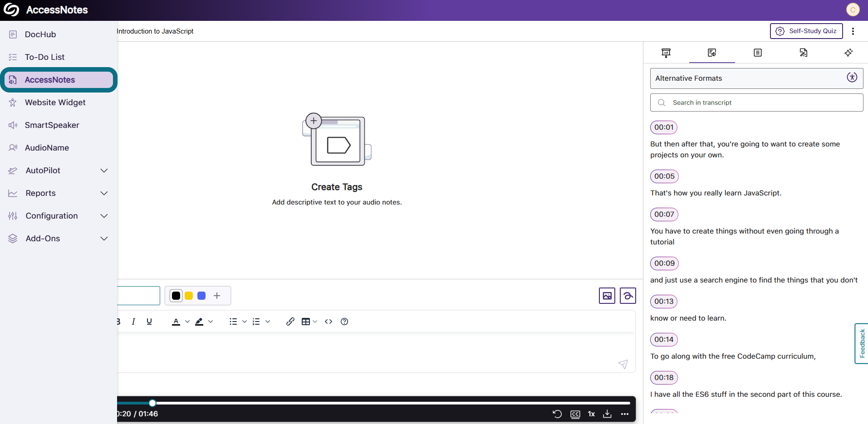Screen dimensions: 868x424
Task: Switch to the transcript tab icon
Action: pyautogui.click(x=711, y=53)
